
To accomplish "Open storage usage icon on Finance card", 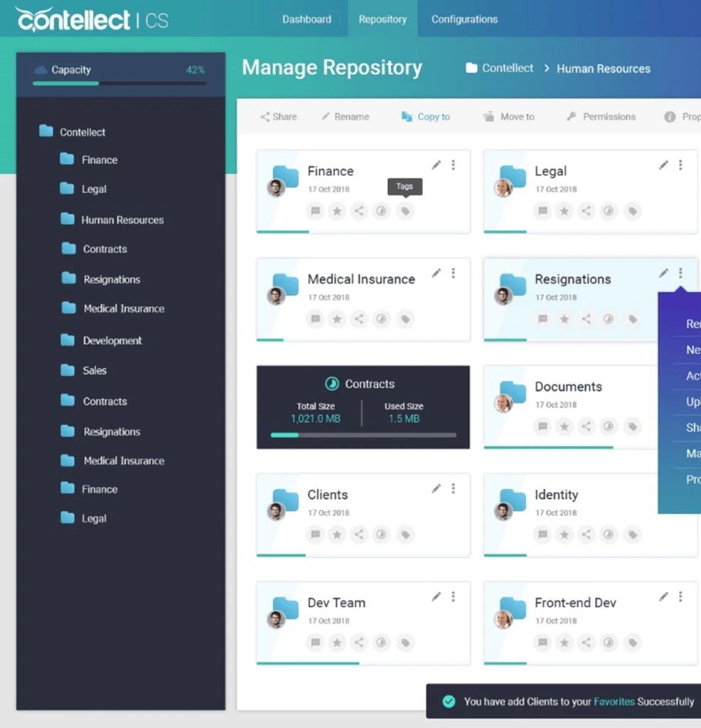I will (x=381, y=211).
